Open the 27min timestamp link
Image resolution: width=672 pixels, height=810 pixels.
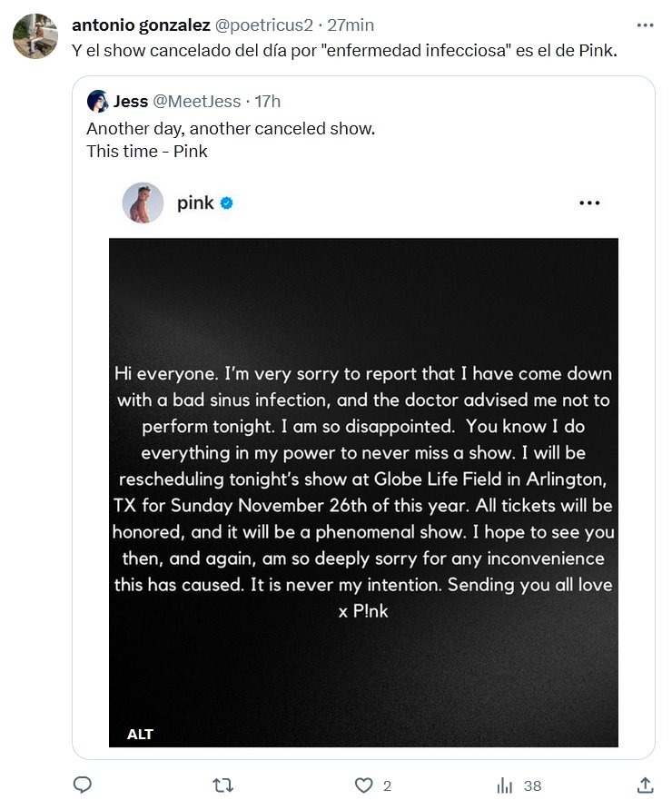(350, 25)
